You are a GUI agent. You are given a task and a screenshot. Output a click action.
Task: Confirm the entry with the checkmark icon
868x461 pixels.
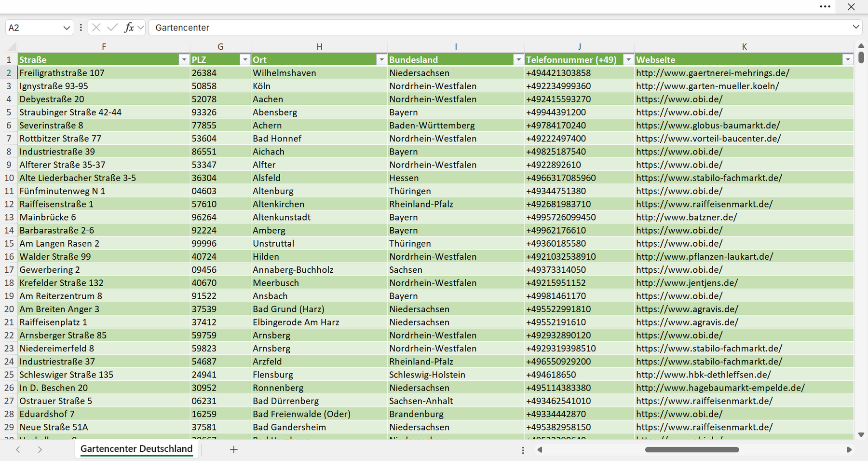[x=112, y=28]
